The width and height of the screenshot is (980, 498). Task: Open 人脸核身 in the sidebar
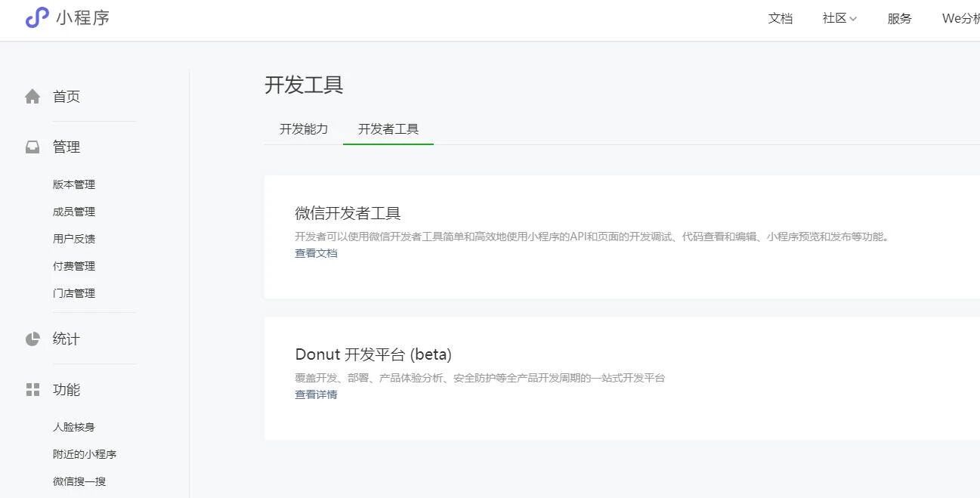74,427
